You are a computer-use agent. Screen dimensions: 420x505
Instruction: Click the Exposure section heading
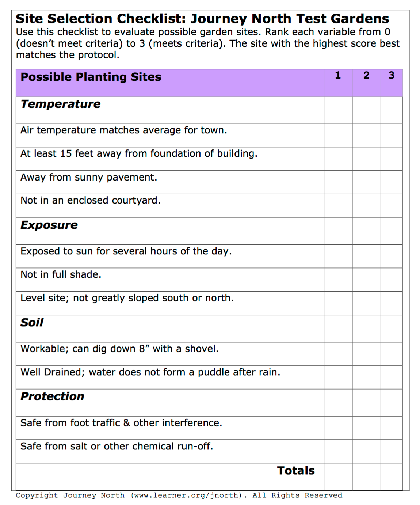pos(49,225)
